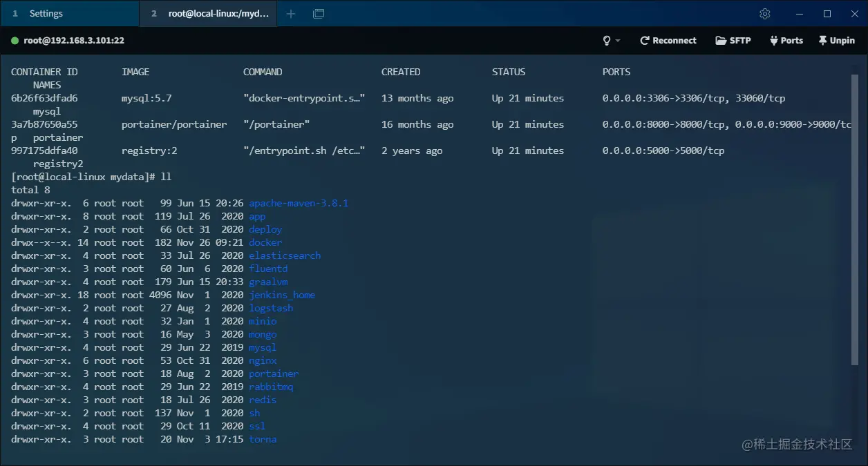Click the torna directory name

click(263, 439)
